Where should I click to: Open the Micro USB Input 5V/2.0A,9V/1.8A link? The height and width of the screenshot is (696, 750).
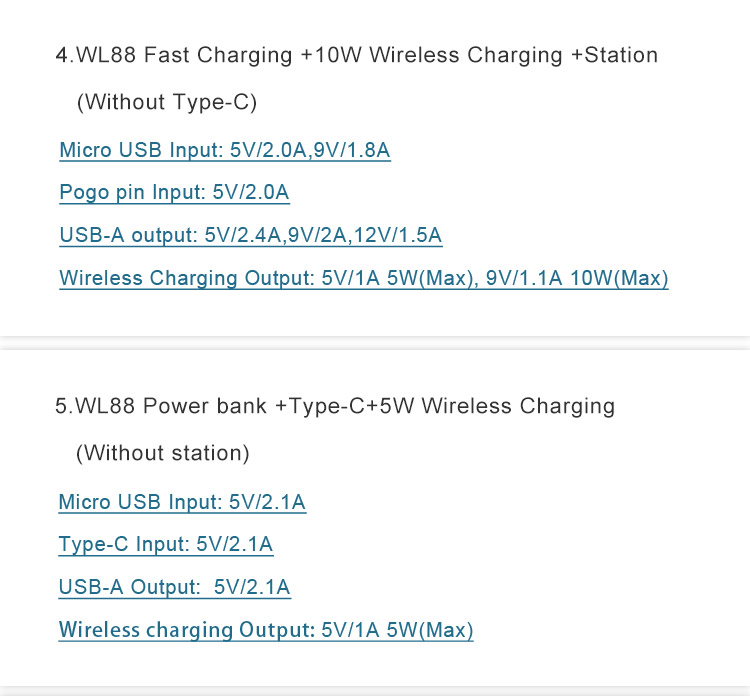tap(225, 150)
